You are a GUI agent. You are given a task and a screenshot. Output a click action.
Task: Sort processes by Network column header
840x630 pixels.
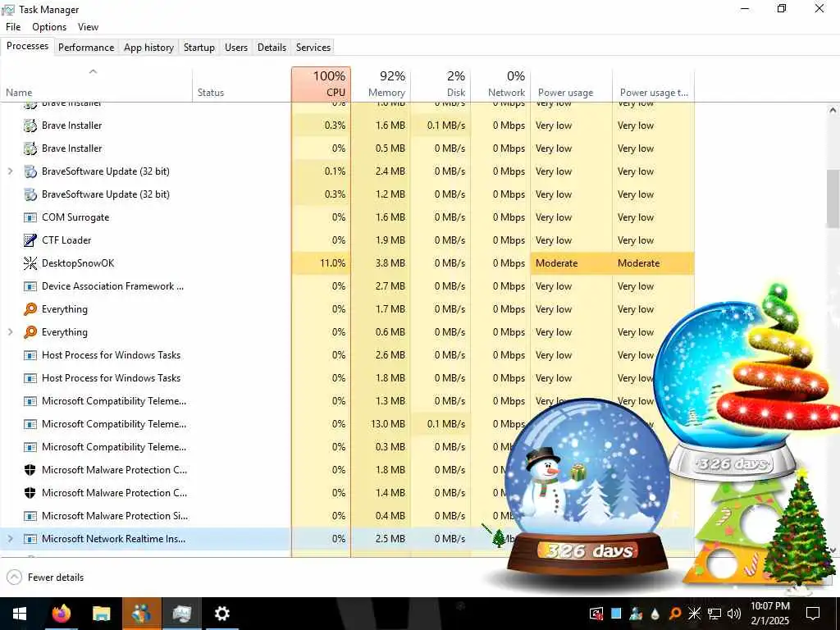tap(500, 84)
